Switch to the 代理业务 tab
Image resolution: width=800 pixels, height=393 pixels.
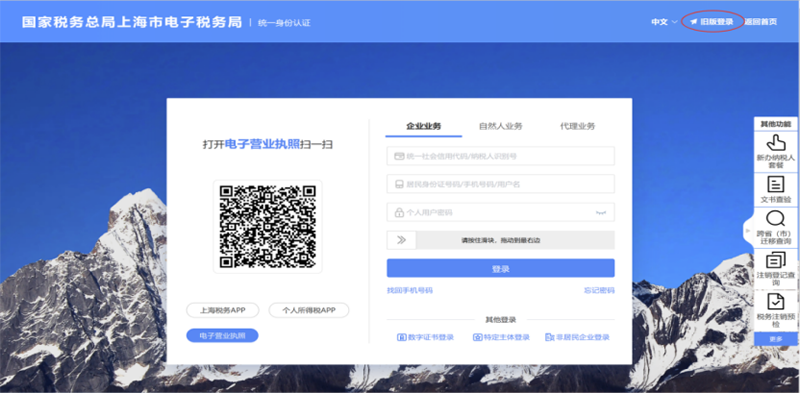coord(577,126)
